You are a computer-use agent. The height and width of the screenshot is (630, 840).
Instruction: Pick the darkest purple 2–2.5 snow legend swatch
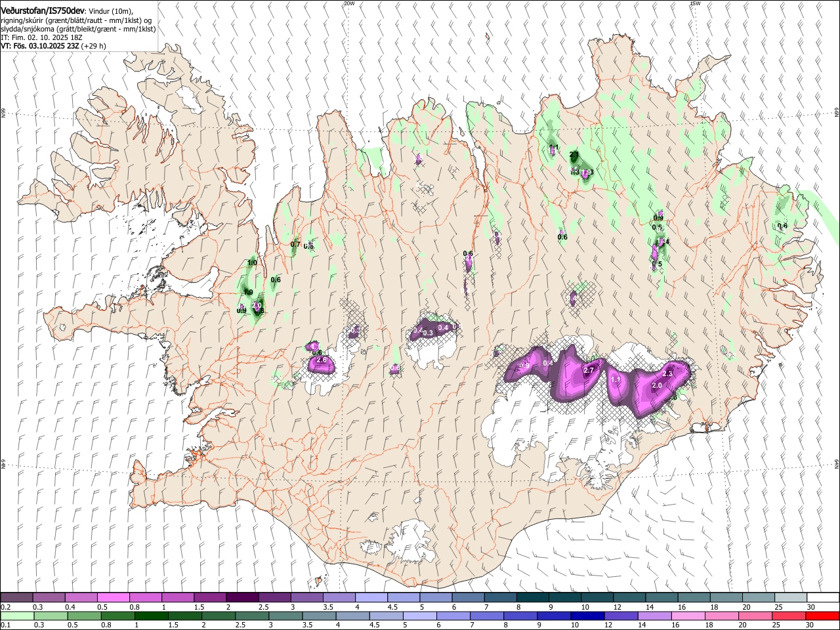coord(242,598)
